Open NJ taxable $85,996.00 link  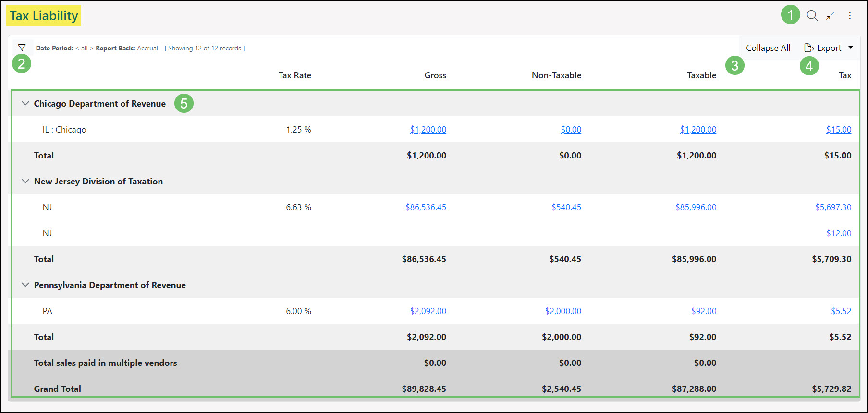tap(696, 207)
